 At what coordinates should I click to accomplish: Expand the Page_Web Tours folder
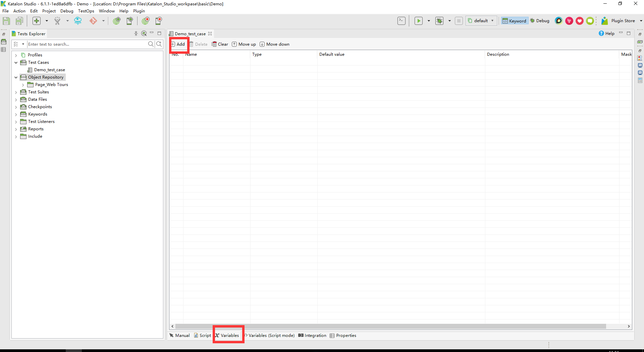click(23, 85)
